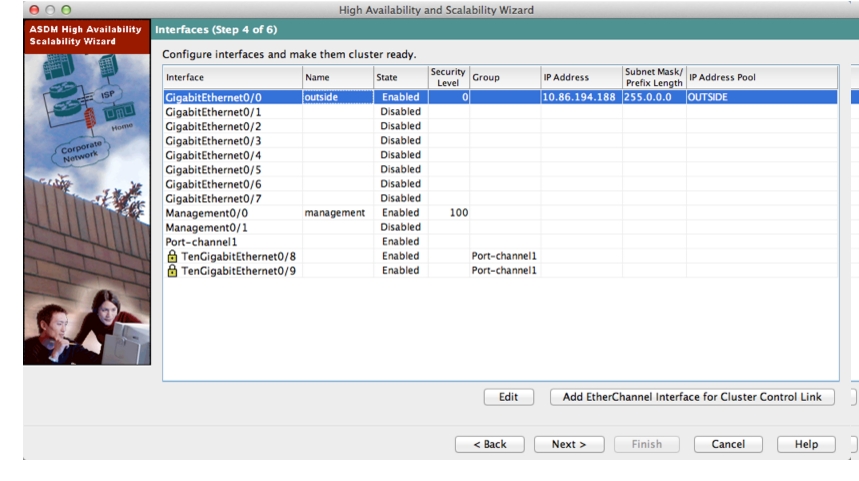
Task: Select the GigabitEthernet0/7 row
Action: (500, 198)
